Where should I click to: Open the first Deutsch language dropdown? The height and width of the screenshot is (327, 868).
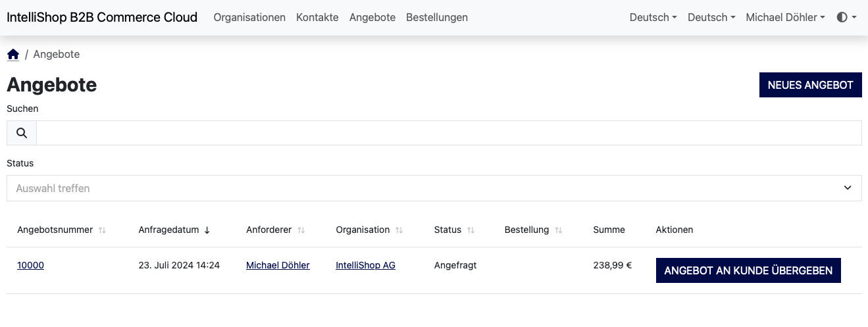[653, 18]
